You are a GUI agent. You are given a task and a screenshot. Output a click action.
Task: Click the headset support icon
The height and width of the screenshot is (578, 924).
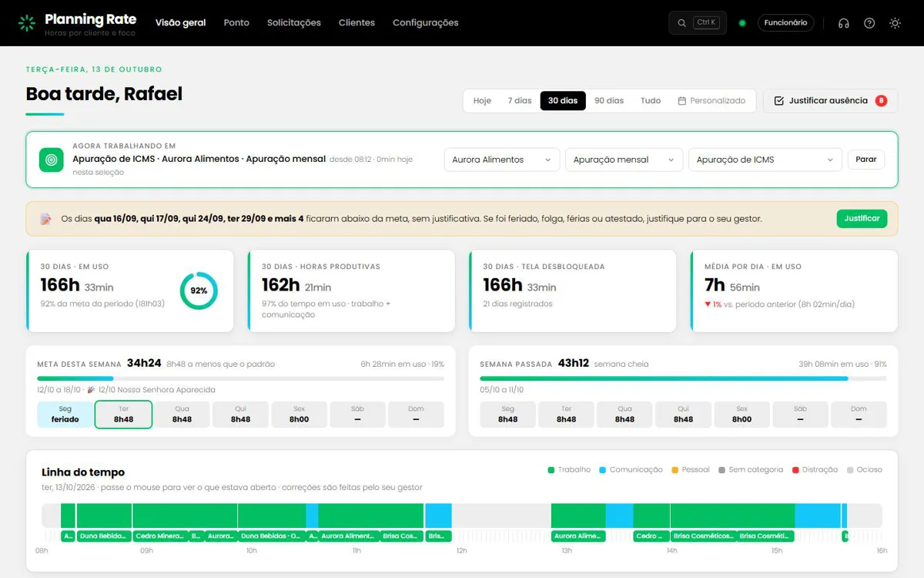(x=844, y=23)
